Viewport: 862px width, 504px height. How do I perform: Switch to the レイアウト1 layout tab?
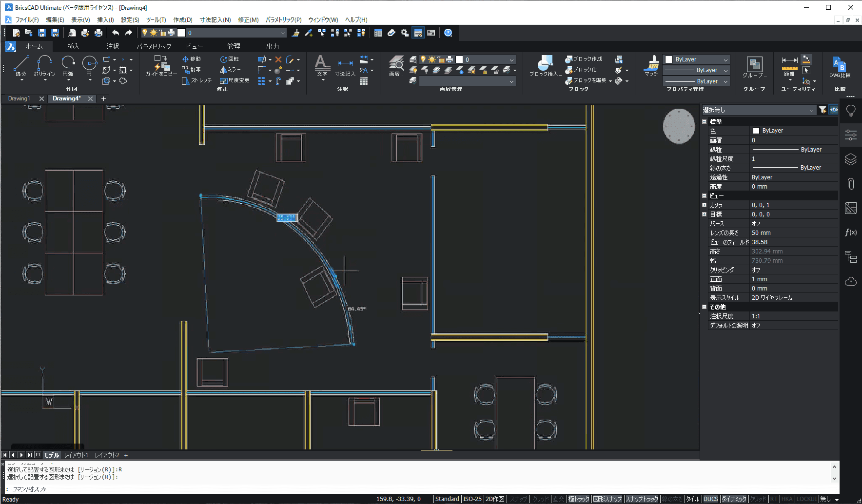76,455
